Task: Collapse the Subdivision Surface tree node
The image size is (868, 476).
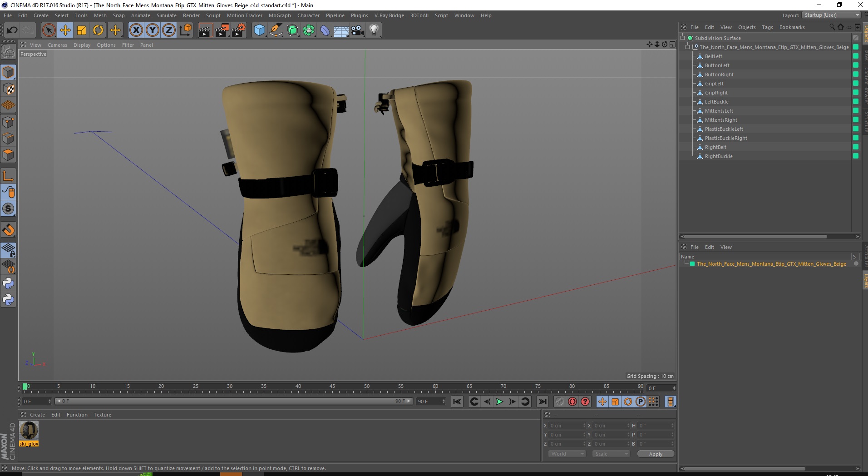Action: point(682,38)
